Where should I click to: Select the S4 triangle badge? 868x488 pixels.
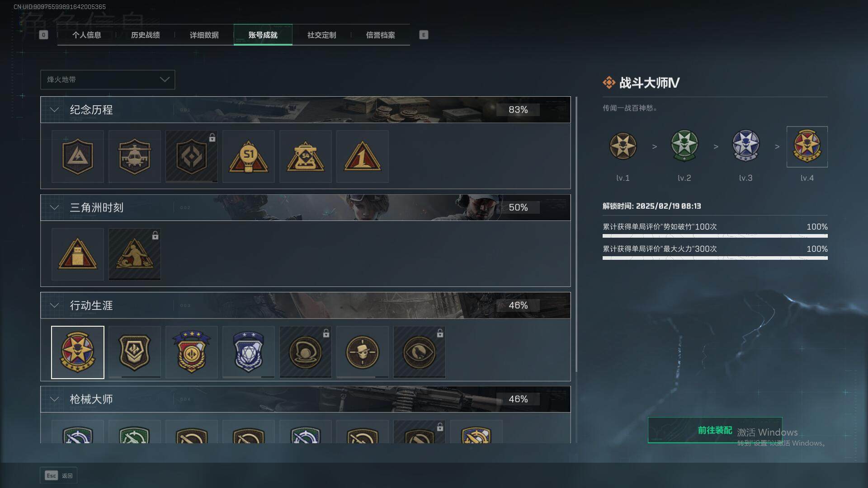[x=305, y=156]
